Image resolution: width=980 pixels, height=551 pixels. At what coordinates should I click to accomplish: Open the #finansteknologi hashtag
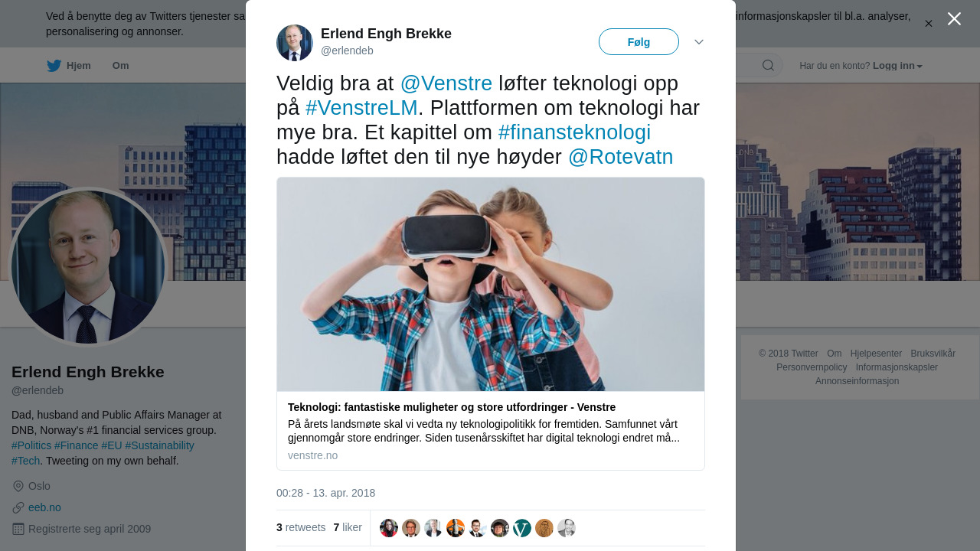(574, 132)
